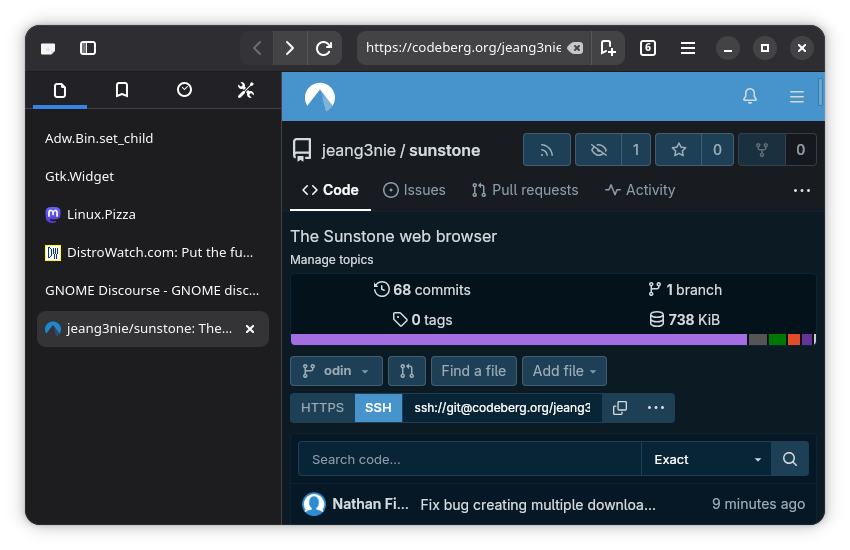Expand the odin branch dropdown
850x550 pixels.
click(336, 371)
